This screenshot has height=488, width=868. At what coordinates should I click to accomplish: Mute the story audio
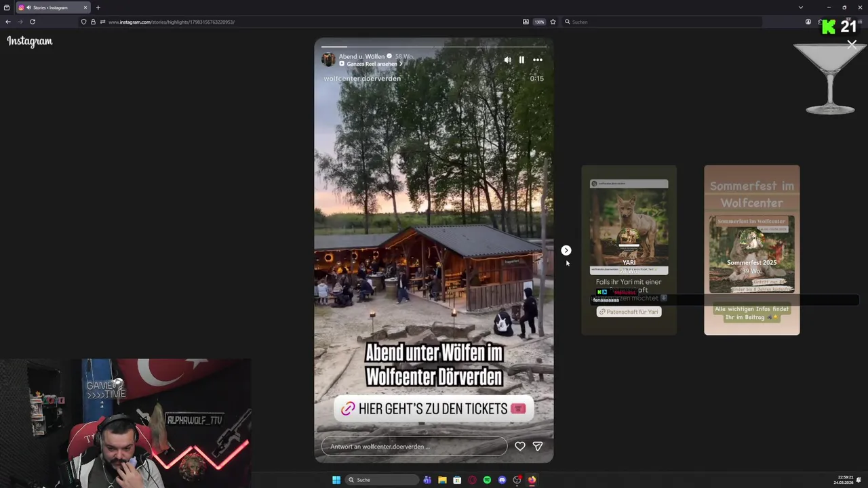click(x=507, y=60)
